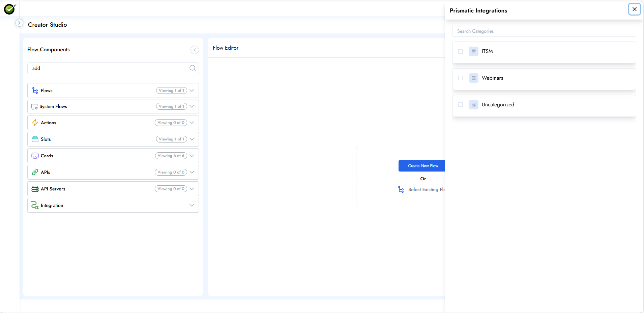644x313 pixels.
Task: Select the Cards icon
Action: (x=35, y=155)
